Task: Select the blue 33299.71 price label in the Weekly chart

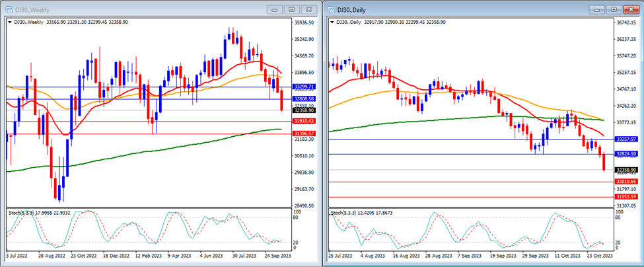Action: pyautogui.click(x=304, y=87)
